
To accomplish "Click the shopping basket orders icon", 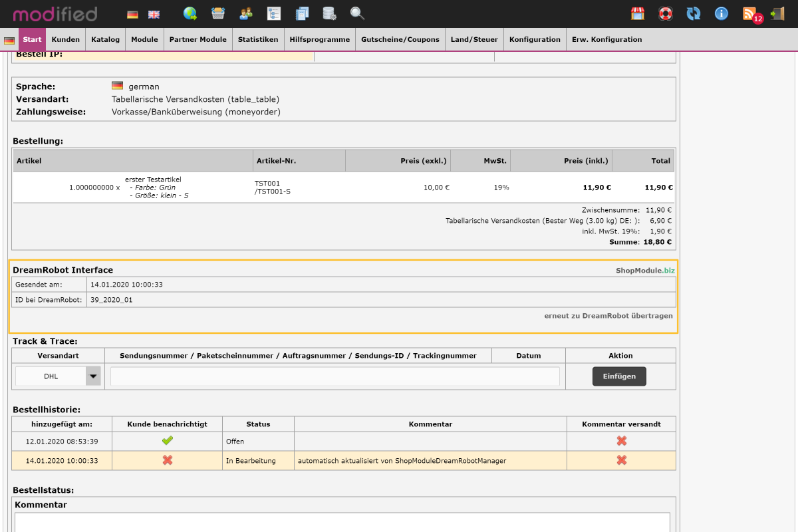I will (218, 13).
